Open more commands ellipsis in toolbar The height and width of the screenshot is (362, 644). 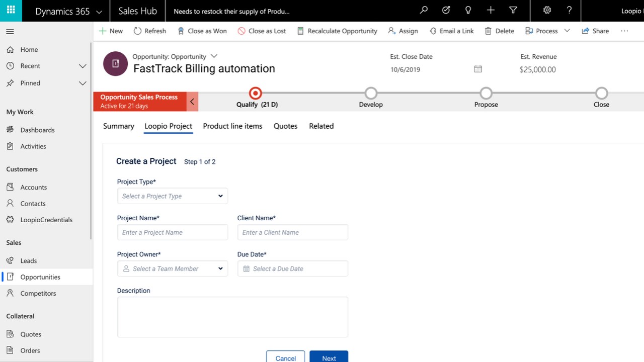tap(624, 31)
